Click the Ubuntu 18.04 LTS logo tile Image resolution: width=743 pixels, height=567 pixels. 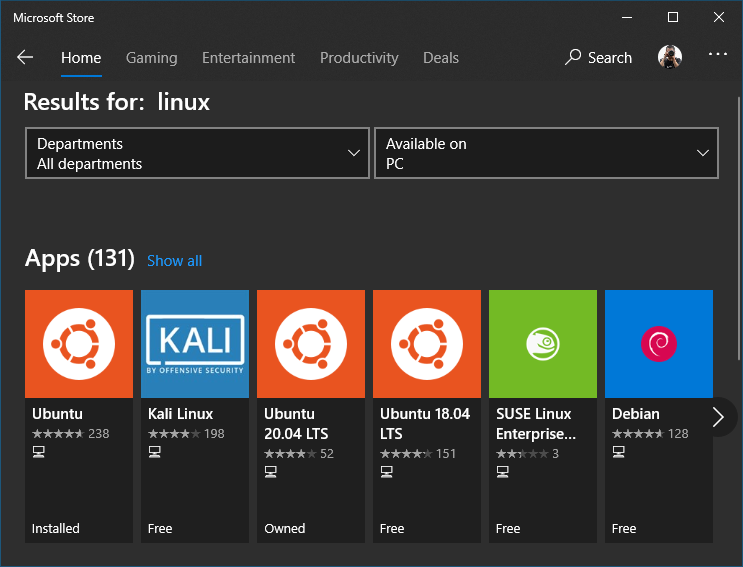coord(427,344)
